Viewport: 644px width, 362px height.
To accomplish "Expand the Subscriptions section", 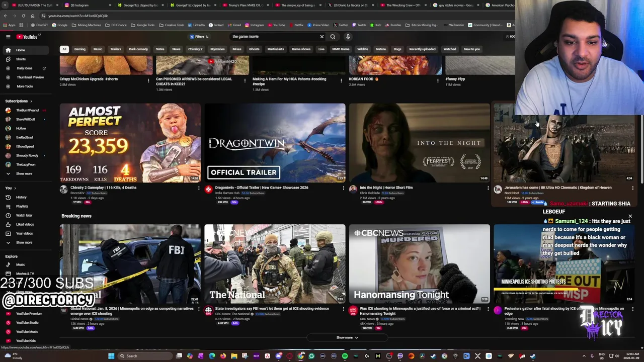I will 19,101.
